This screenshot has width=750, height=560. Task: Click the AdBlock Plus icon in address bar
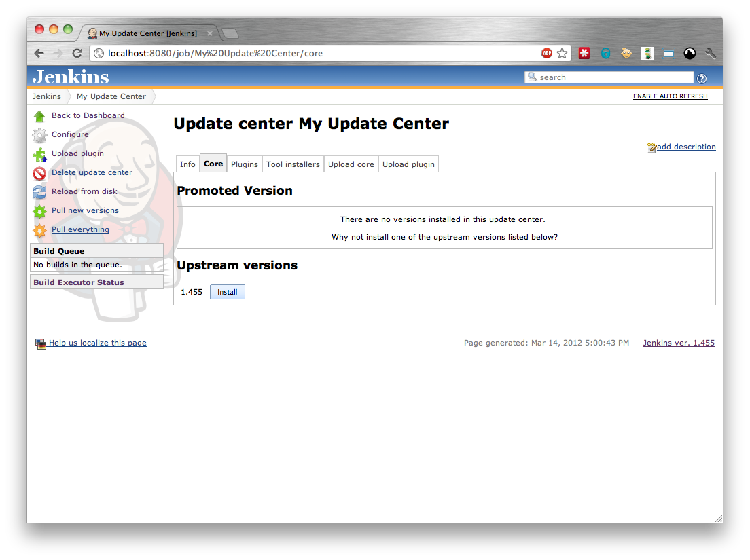point(547,53)
